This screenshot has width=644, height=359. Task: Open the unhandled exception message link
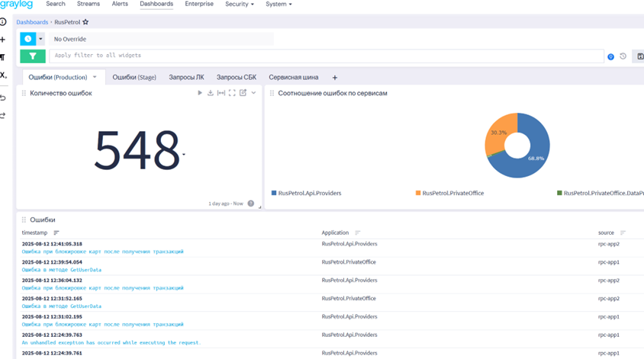[111, 342]
